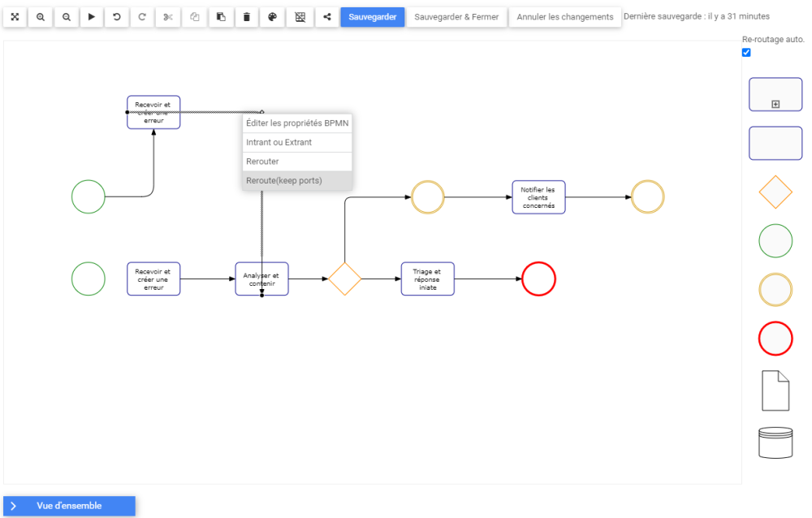Click the Sauvegarder button
Image resolution: width=812 pixels, height=518 pixels.
[x=373, y=16]
